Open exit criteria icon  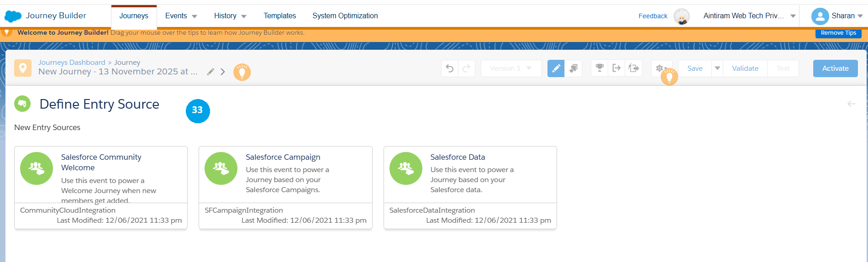pyautogui.click(x=616, y=68)
